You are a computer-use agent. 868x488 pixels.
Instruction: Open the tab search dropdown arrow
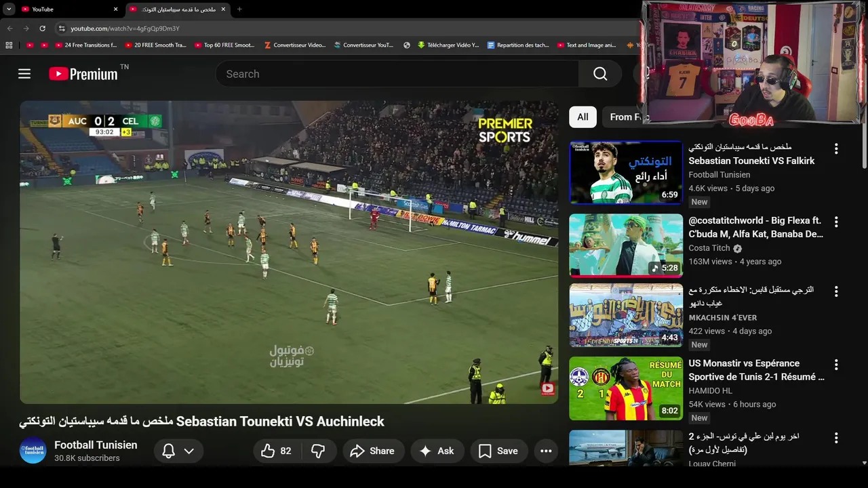click(x=9, y=9)
